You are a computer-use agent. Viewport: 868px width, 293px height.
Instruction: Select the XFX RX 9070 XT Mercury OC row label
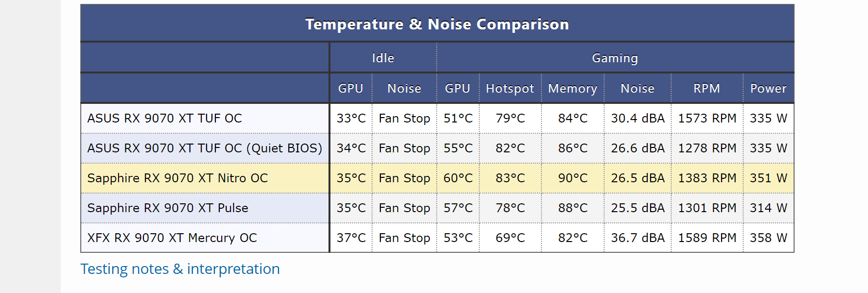pos(205,238)
